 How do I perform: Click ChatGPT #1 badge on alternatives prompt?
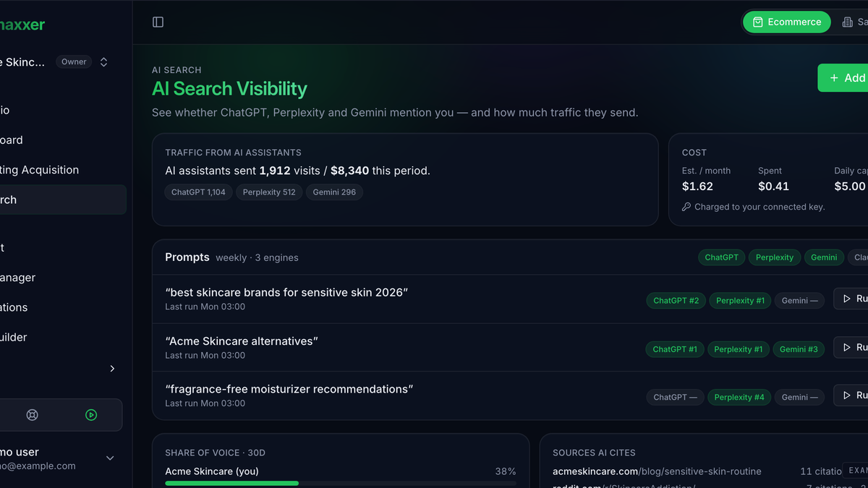(x=675, y=349)
